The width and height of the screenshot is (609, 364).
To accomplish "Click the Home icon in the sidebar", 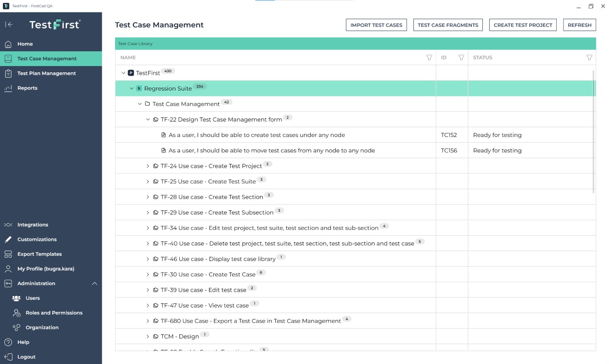I will click(8, 44).
